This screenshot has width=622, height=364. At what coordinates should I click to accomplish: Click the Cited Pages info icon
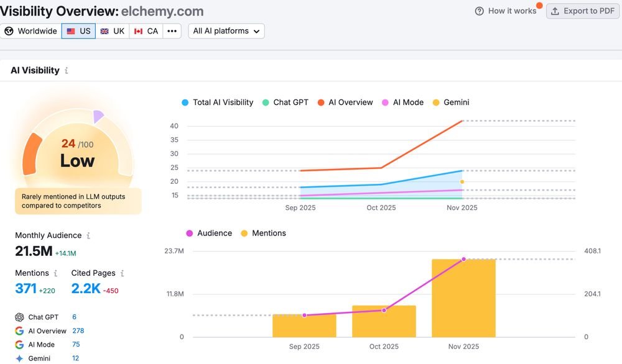click(122, 273)
